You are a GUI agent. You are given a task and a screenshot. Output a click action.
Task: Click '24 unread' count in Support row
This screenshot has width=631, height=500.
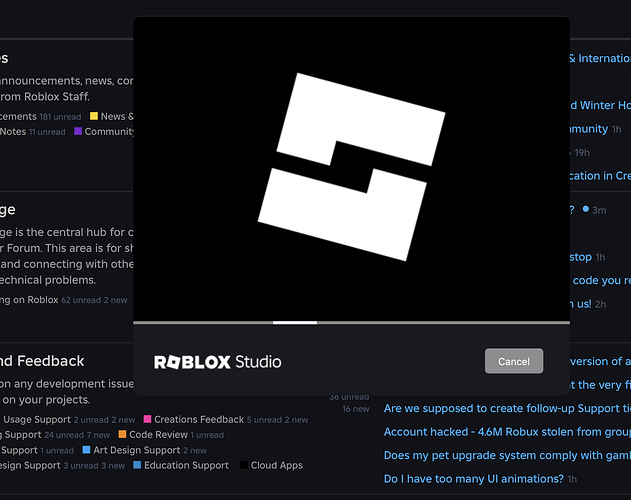tap(64, 435)
